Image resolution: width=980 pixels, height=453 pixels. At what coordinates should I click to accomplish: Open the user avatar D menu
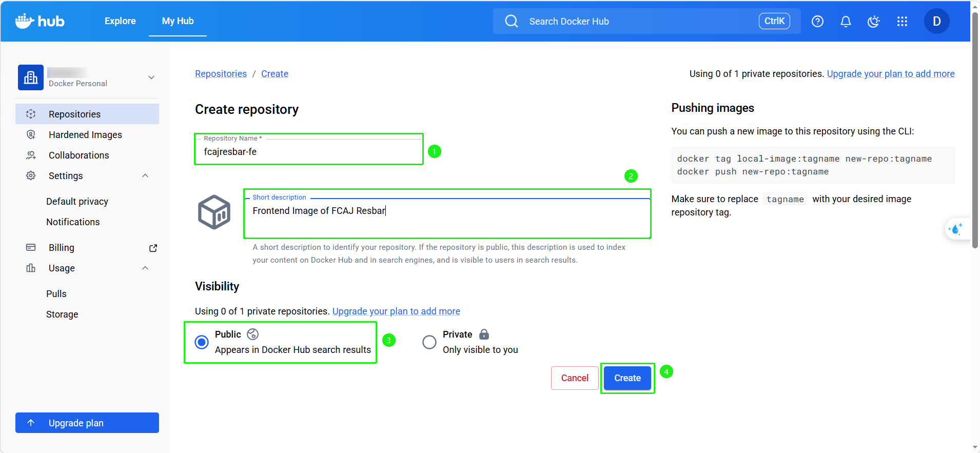tap(936, 21)
